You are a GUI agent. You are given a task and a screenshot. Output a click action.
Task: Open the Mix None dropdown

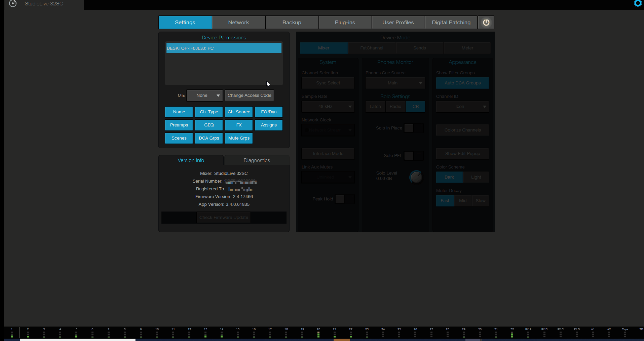(x=204, y=96)
